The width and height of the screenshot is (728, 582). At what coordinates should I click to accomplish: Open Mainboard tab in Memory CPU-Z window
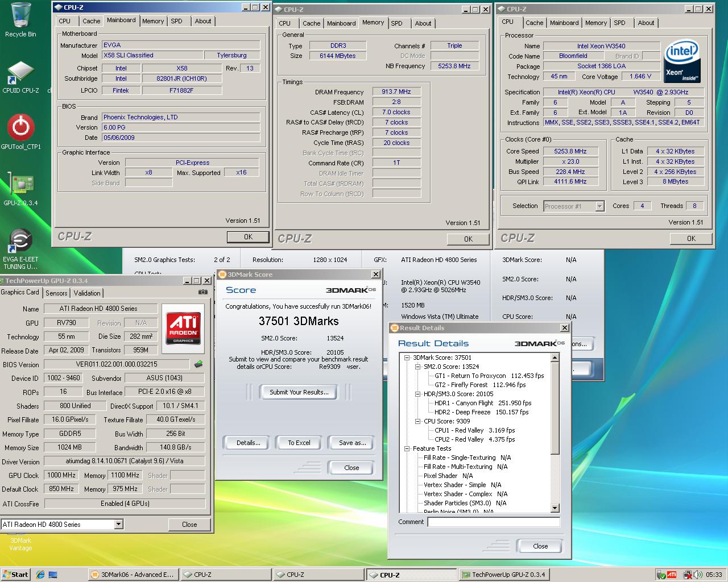341,23
